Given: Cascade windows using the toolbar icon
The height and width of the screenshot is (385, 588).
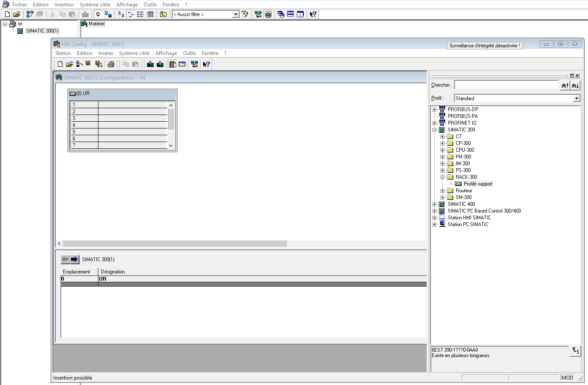Looking at the screenshot, I should [x=281, y=14].
